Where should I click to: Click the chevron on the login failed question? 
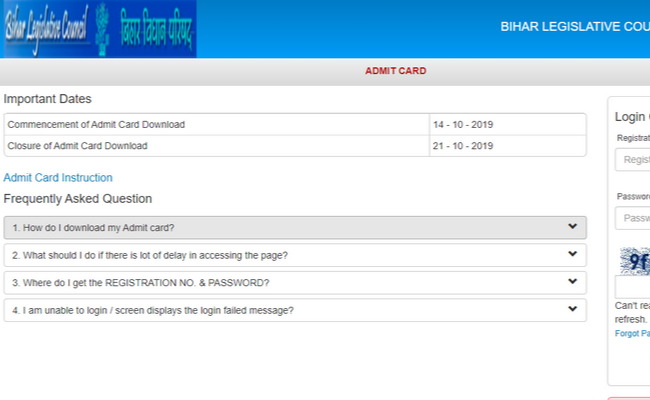coord(572,309)
